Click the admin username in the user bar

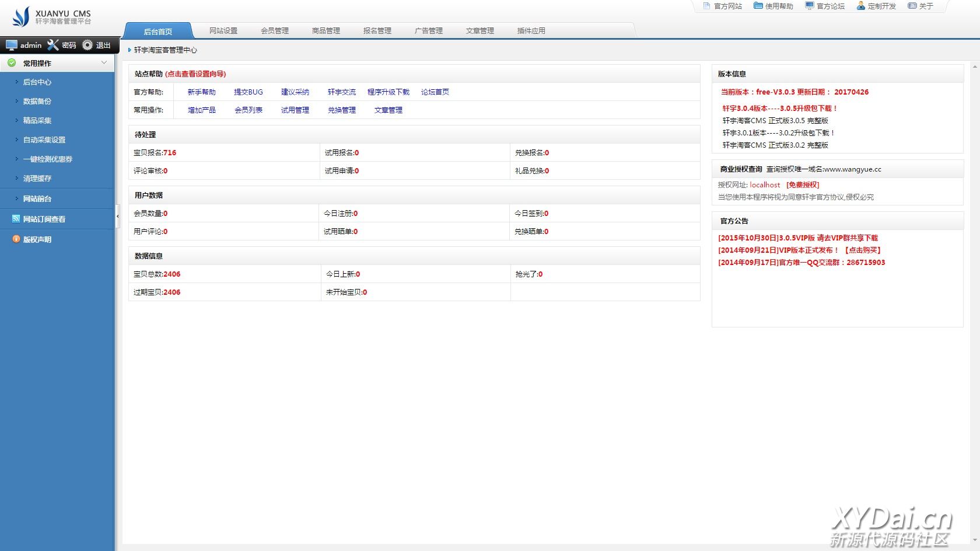point(31,46)
